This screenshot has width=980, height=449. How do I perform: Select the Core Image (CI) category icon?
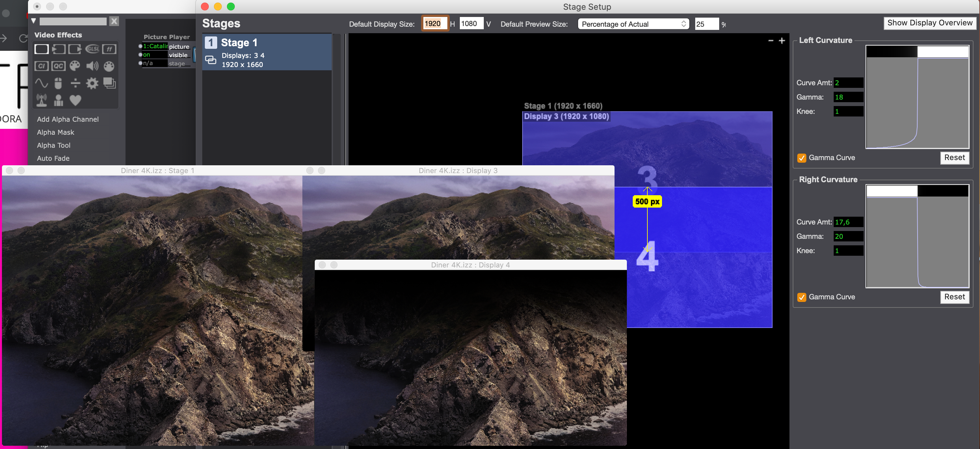(x=42, y=66)
